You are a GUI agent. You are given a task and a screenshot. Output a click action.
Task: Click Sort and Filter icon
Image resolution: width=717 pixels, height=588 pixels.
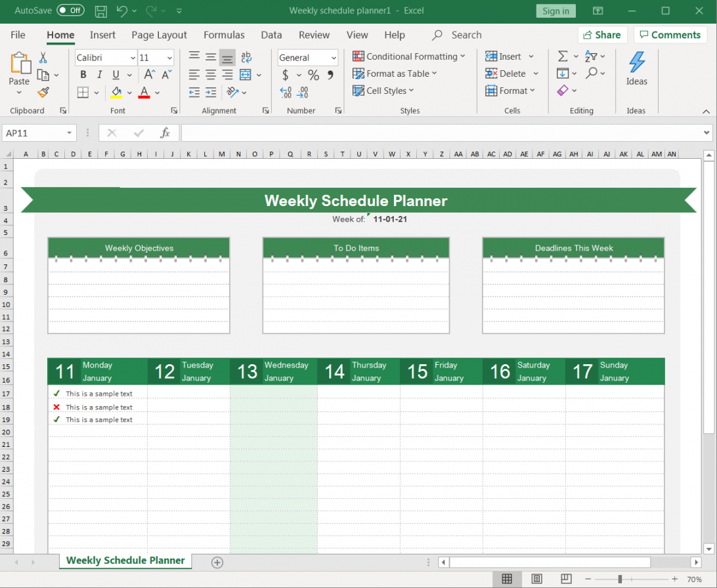coord(591,56)
